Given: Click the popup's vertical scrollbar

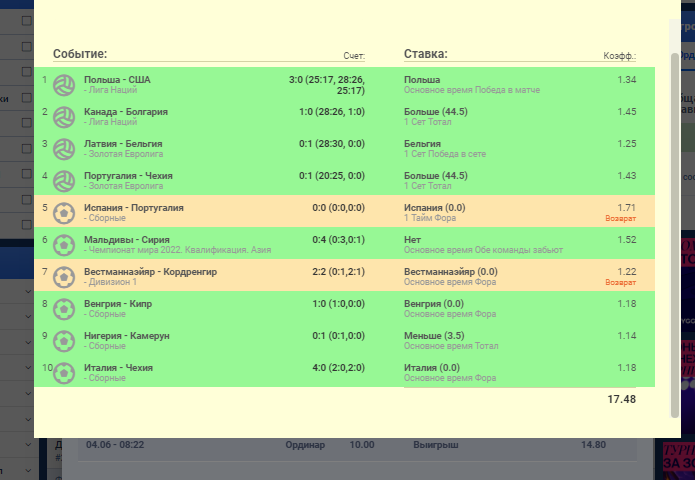Looking at the screenshot, I should coord(675,235).
